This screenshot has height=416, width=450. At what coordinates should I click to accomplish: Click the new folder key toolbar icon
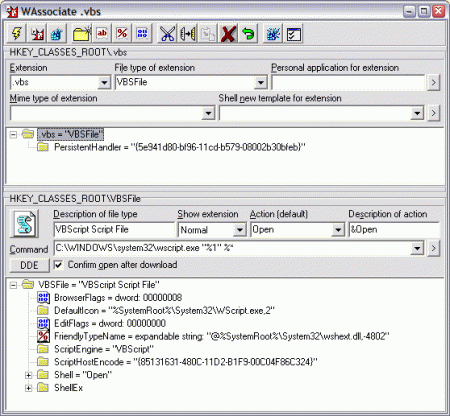pyautogui.click(x=82, y=33)
